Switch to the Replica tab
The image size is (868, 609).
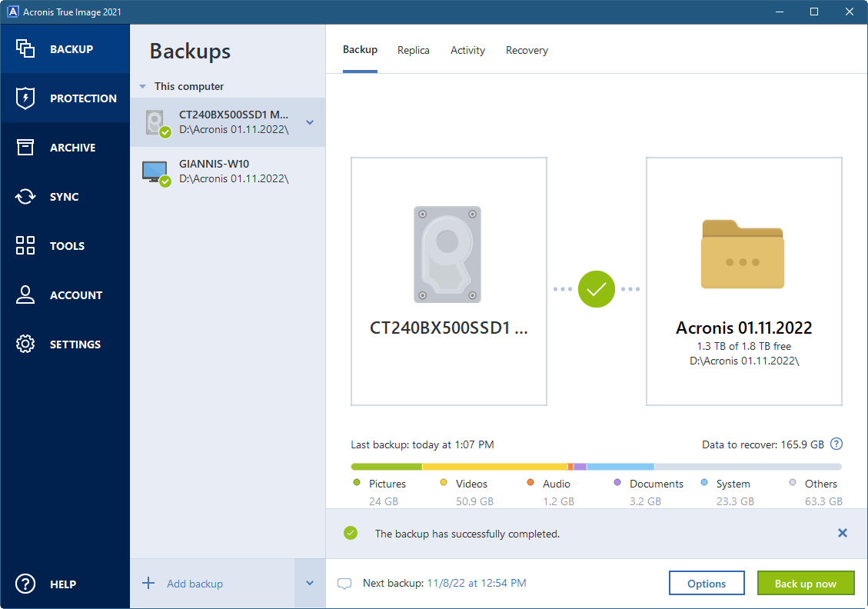[x=414, y=51]
